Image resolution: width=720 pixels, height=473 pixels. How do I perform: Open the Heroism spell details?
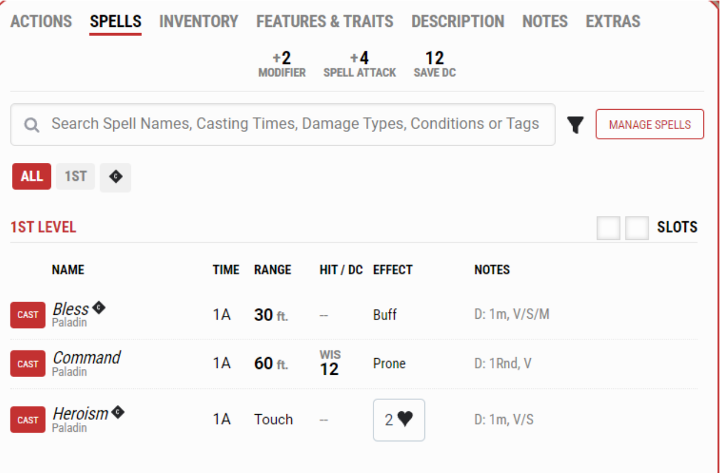pos(80,414)
